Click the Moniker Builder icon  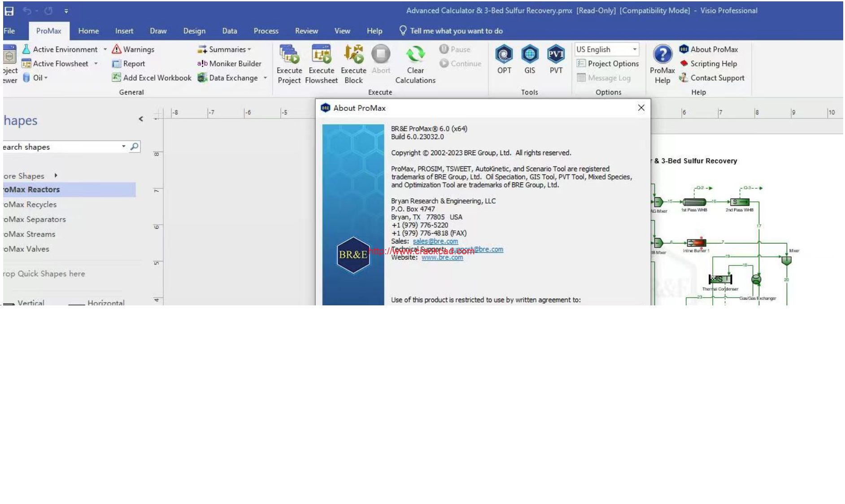tap(202, 64)
